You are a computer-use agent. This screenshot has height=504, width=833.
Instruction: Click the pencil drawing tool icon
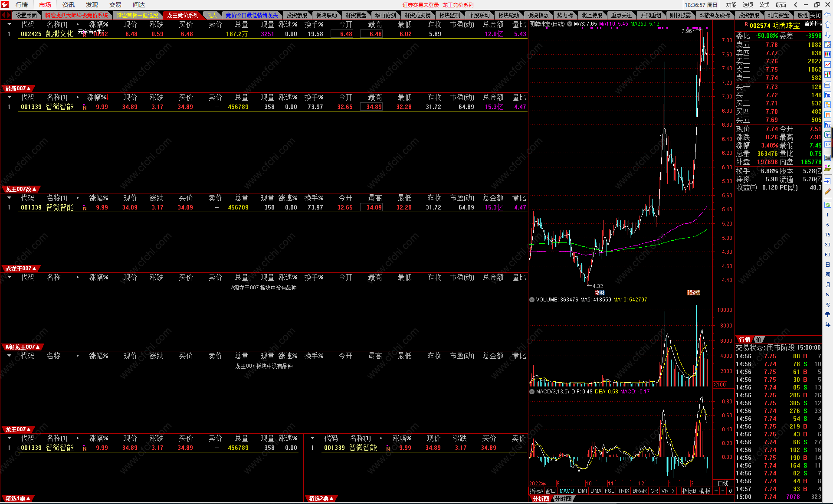coord(828,191)
